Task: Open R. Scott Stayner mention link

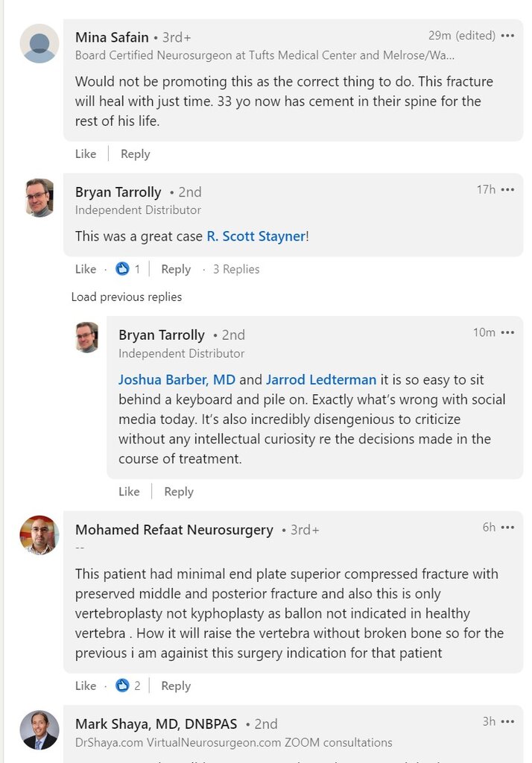Action: (256, 236)
